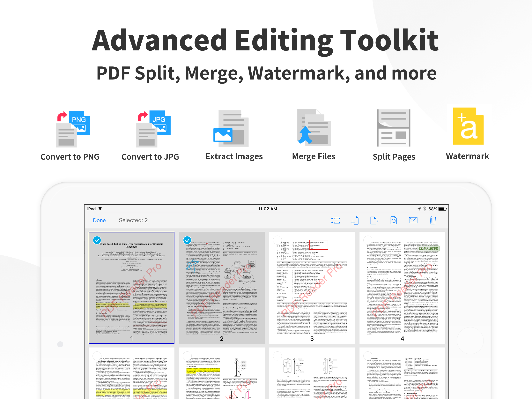532x399 pixels.
Task: Deselect page 2 by tapping its checkmark
Action: click(x=187, y=240)
